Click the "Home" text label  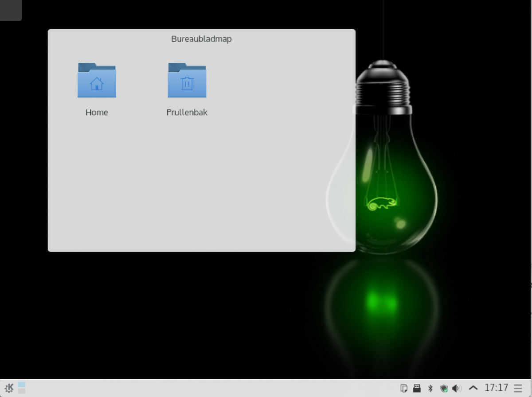(97, 113)
